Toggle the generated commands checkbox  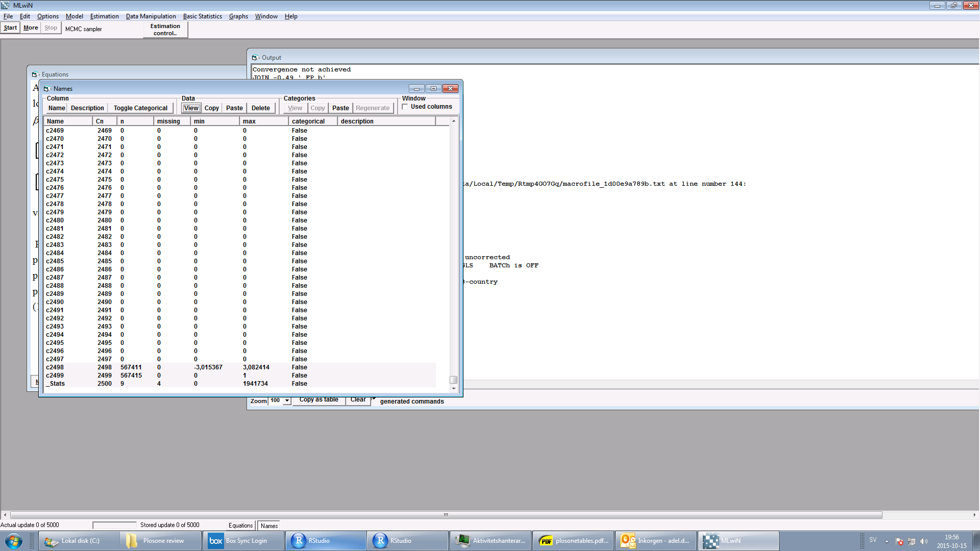click(374, 398)
